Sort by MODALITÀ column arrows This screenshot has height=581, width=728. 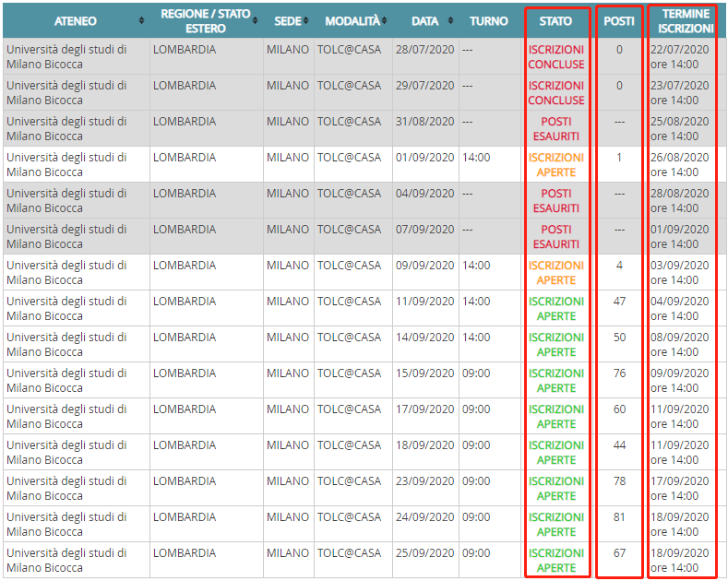coord(385,21)
